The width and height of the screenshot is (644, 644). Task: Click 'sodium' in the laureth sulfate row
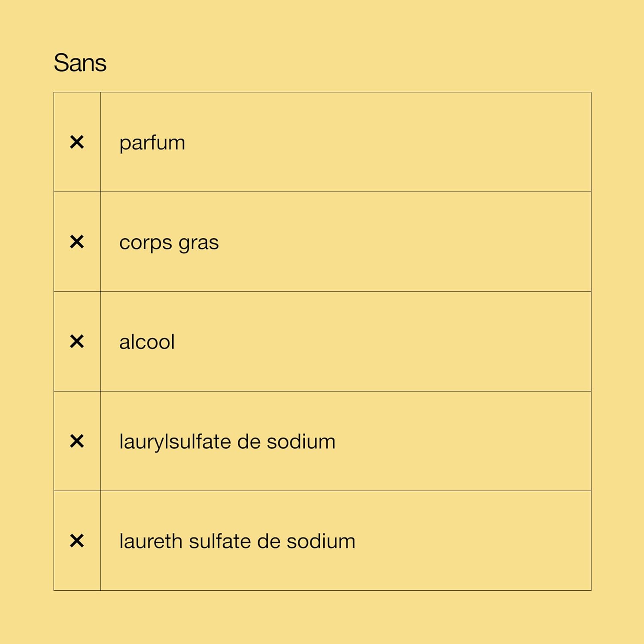coord(321,541)
